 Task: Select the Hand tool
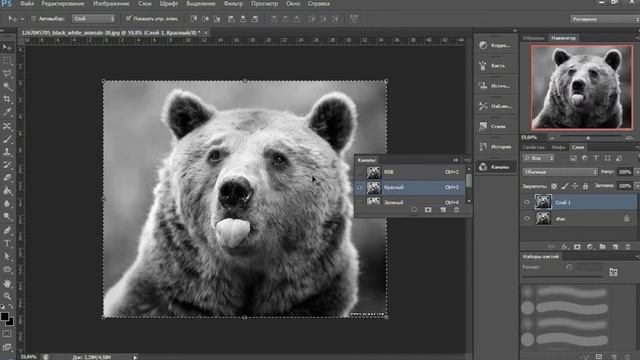click(7, 283)
